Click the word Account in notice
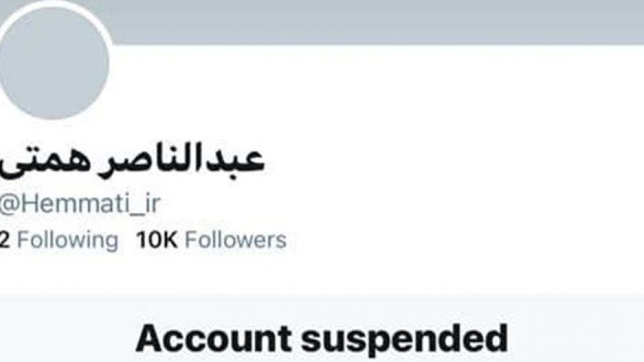Viewport: 644px width, 362px height. tap(213, 339)
